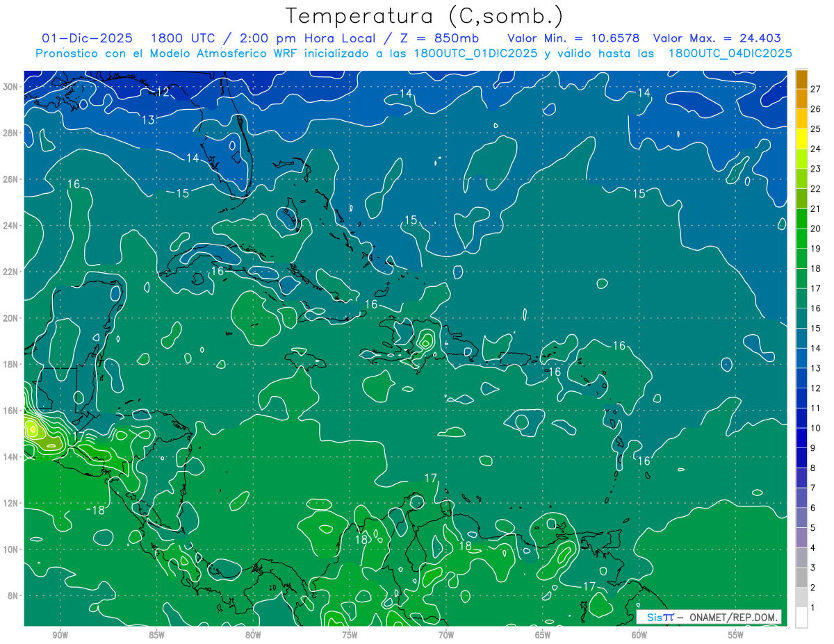This screenshot has height=644, width=834.
Task: Click the color scale label 5
Action: click(x=812, y=529)
